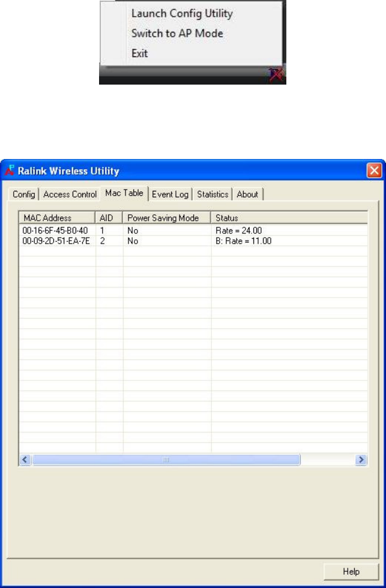Viewport: 386px width, 588px height.
Task: Click AID value 2 in the table
Action: (x=103, y=241)
